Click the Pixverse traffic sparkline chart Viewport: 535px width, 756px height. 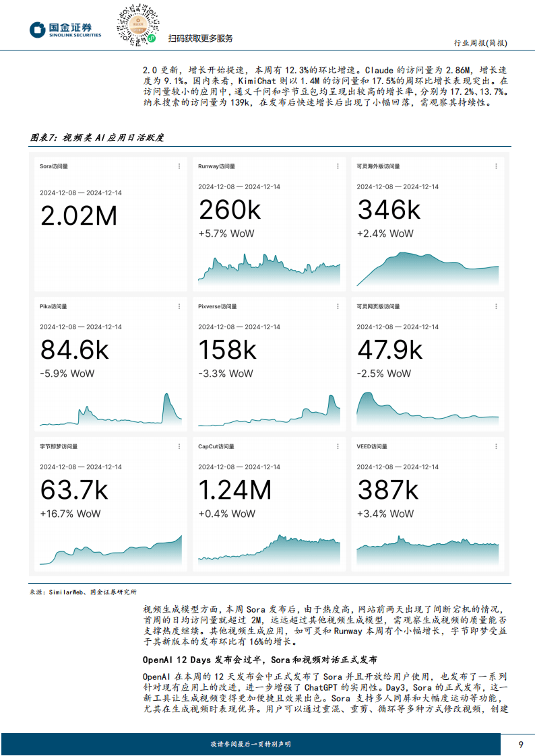270,410
